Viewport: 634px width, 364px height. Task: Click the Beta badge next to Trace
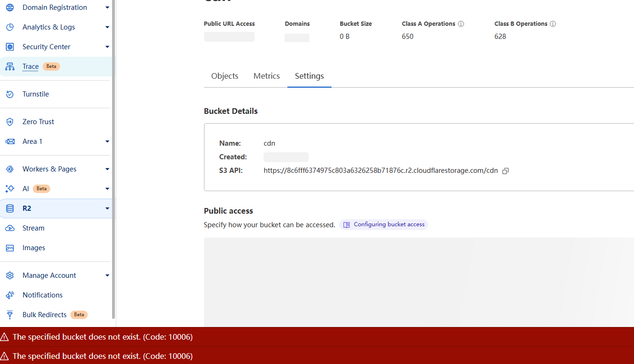coord(51,67)
